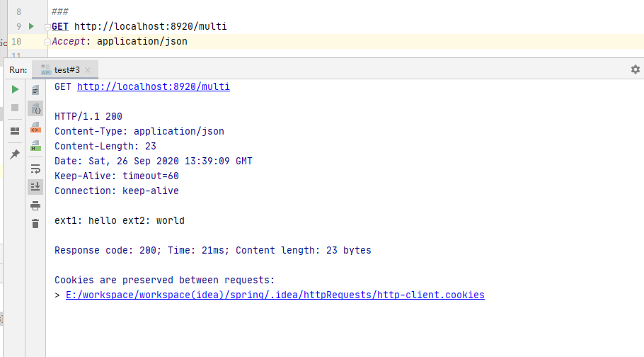
Task: Close the test#3 tab
Action: click(x=88, y=70)
